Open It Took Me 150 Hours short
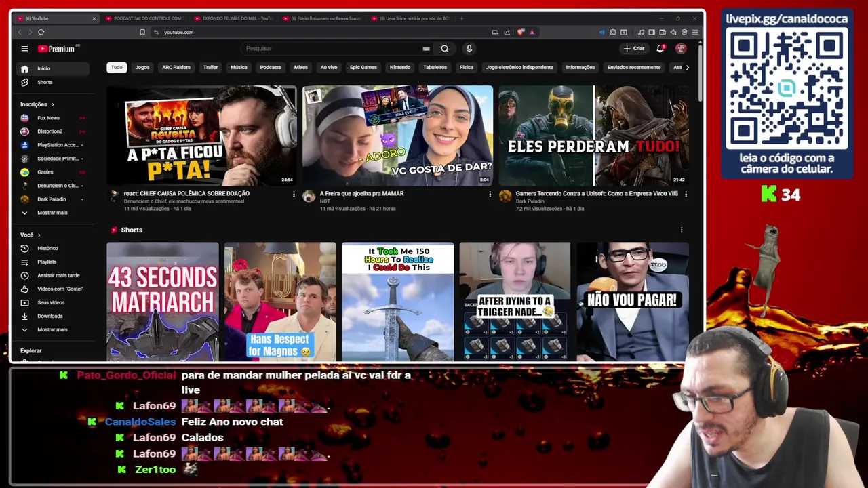This screenshot has height=488, width=868. (397, 302)
